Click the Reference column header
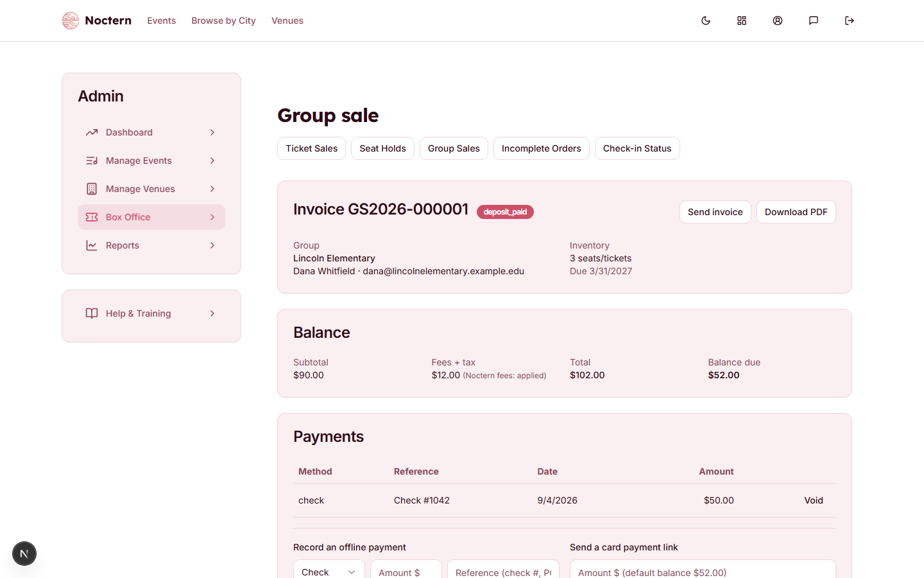This screenshot has width=924, height=578. pos(416,471)
